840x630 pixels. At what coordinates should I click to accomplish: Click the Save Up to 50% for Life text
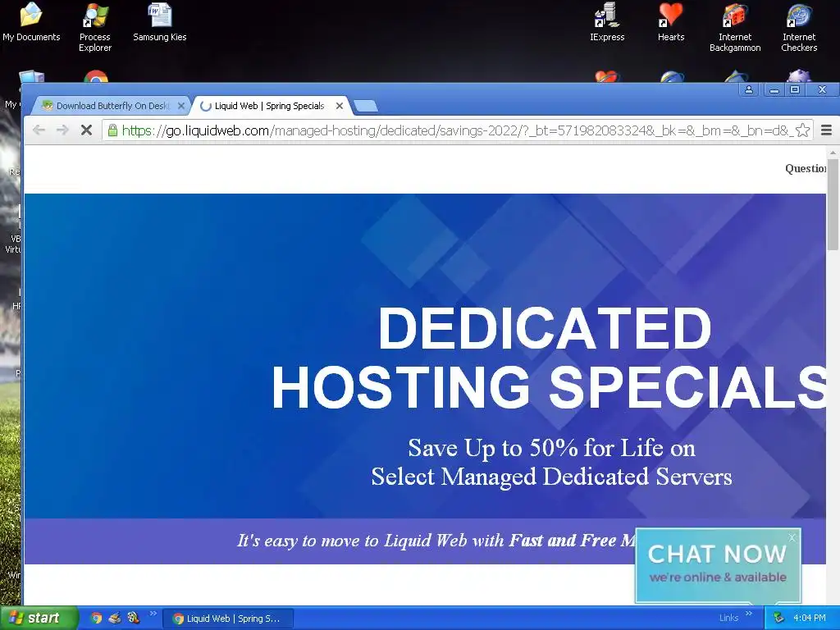pyautogui.click(x=551, y=448)
